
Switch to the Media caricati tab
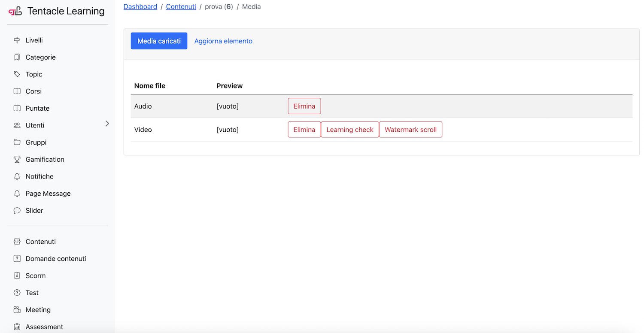[159, 41]
